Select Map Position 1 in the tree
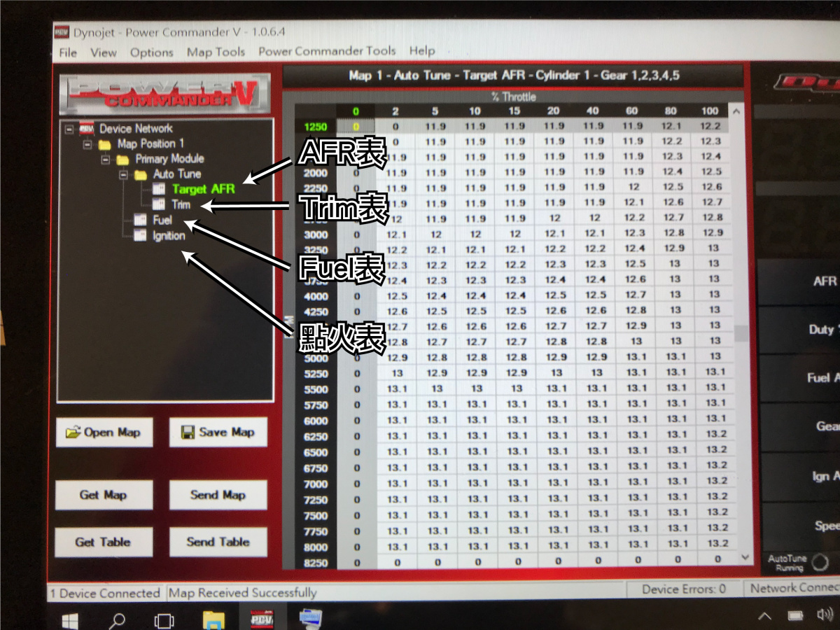The image size is (840, 630). [x=150, y=143]
